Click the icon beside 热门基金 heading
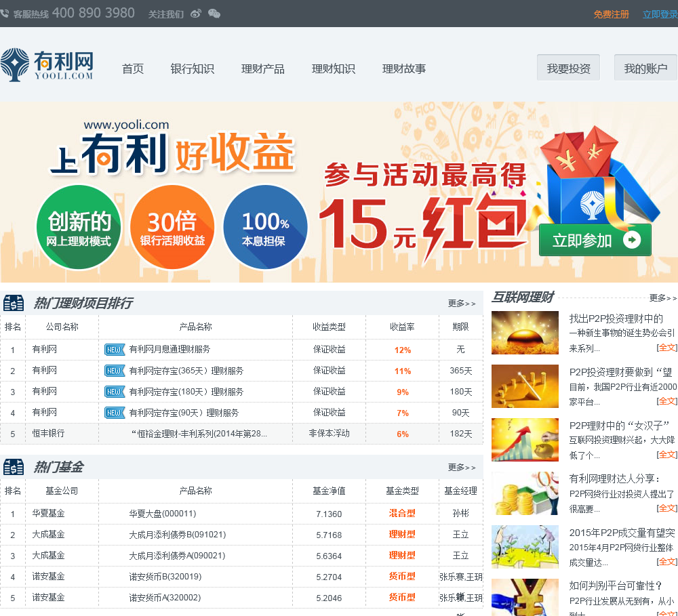The height and width of the screenshot is (616, 678). click(x=14, y=468)
